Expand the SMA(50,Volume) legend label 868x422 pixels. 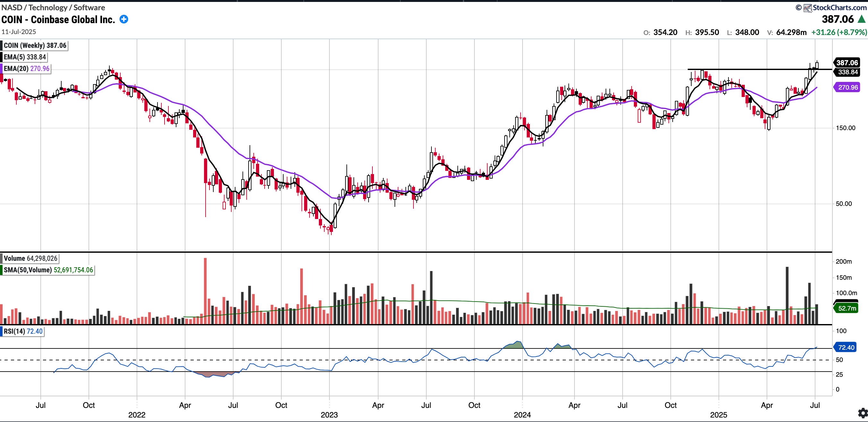tap(48, 270)
